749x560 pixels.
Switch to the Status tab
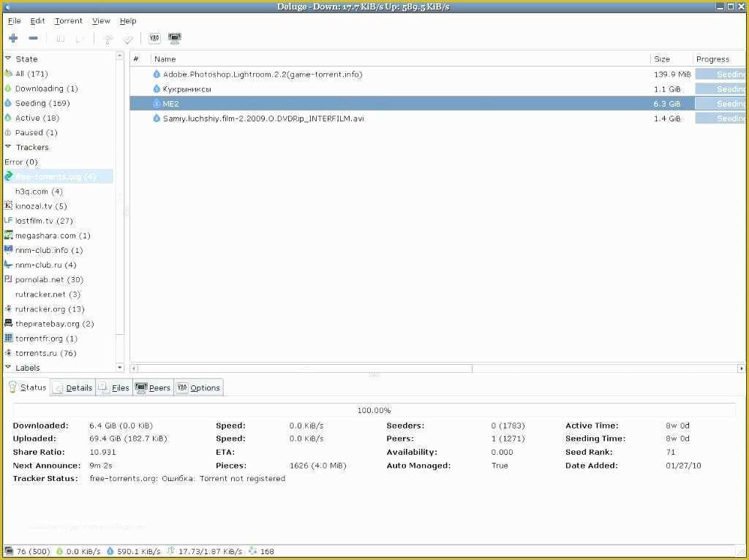click(27, 387)
